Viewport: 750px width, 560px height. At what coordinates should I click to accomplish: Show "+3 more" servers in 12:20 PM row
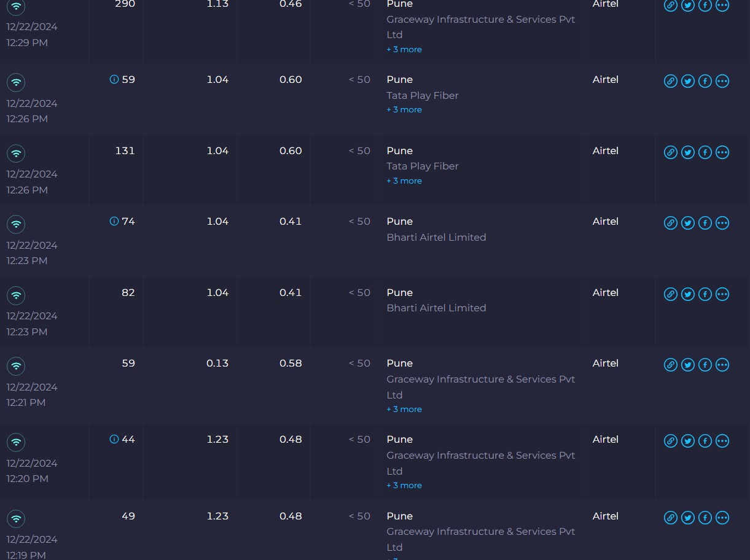[x=404, y=486]
